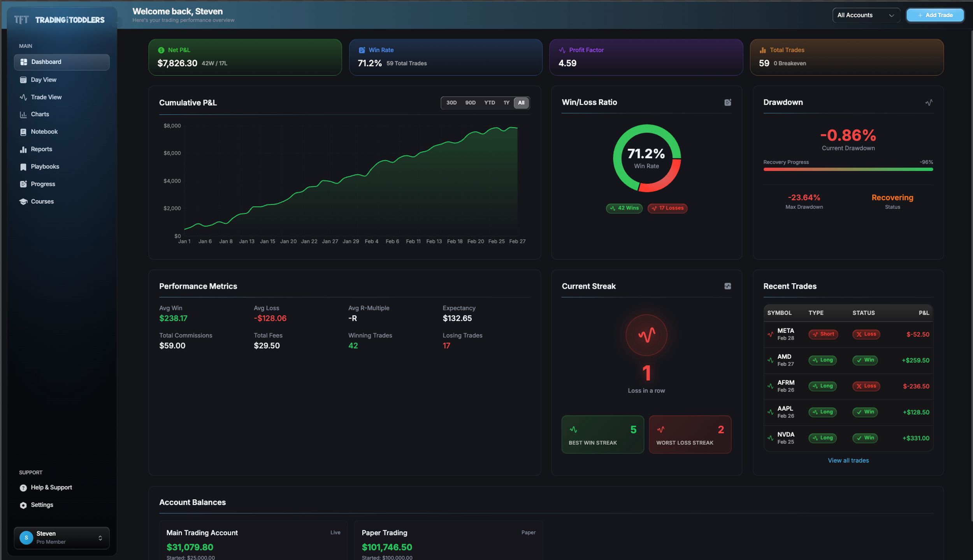973x560 pixels.
Task: Click the Recovery Progress bar
Action: [848, 170]
